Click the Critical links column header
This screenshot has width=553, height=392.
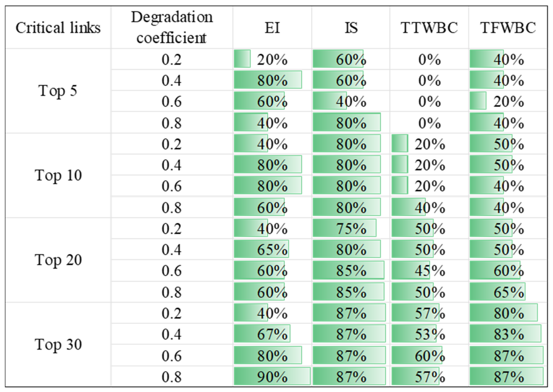click(58, 27)
